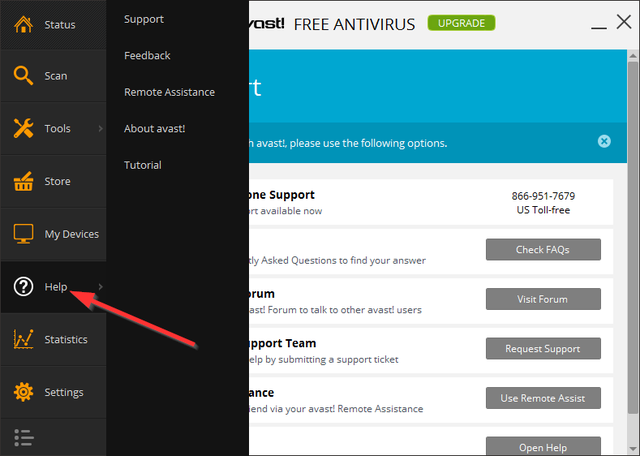Click the Status house icon
The height and width of the screenshot is (456, 640).
pos(23,24)
